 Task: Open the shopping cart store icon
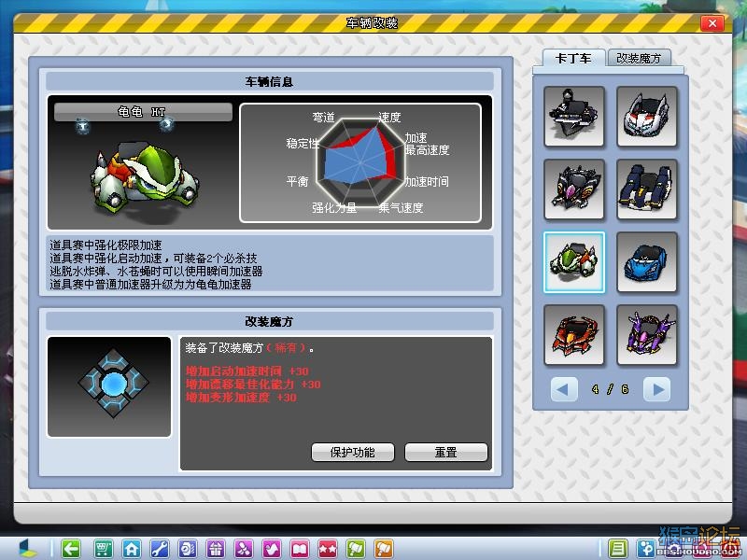[x=104, y=549]
